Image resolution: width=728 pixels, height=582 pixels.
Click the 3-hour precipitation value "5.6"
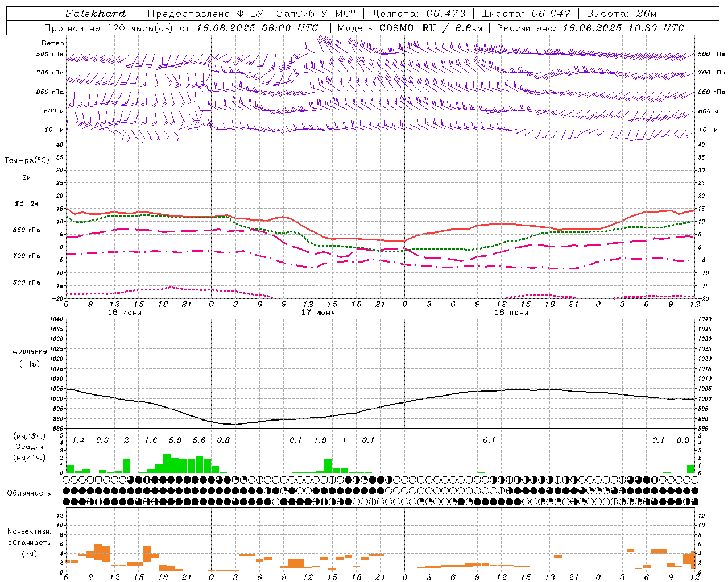[199, 440]
